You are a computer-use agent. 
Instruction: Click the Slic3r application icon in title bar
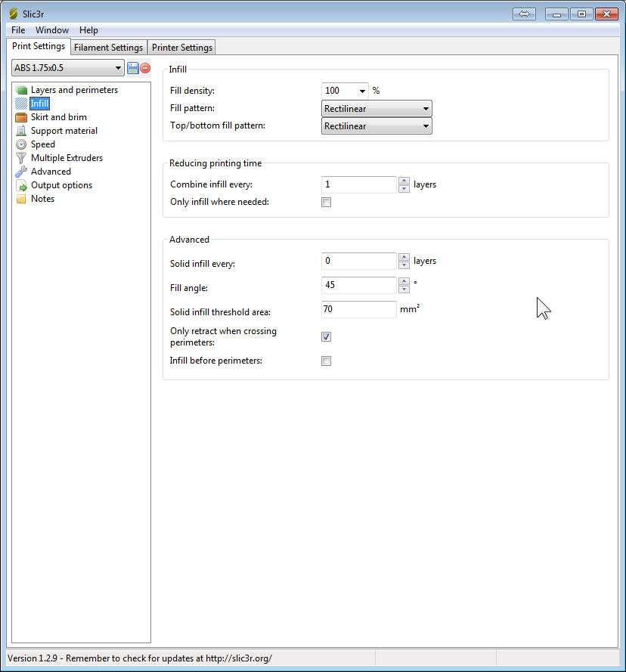point(14,14)
